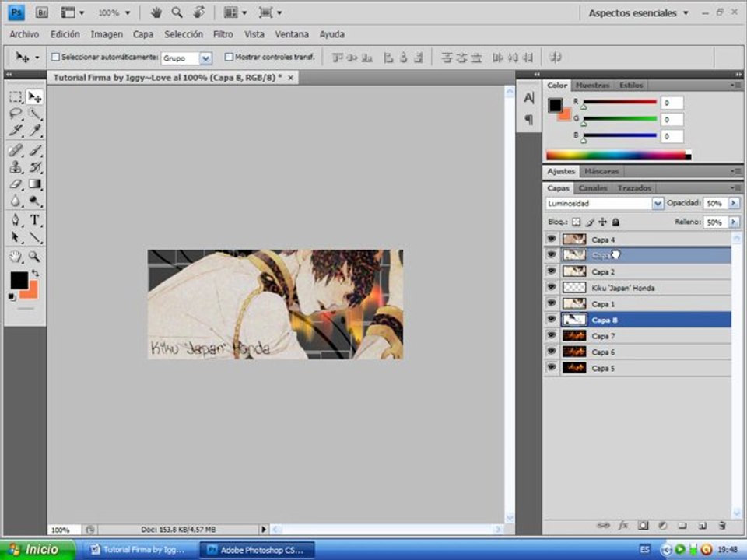Select the Rectangular Marquee tool
747x560 pixels.
[x=16, y=97]
